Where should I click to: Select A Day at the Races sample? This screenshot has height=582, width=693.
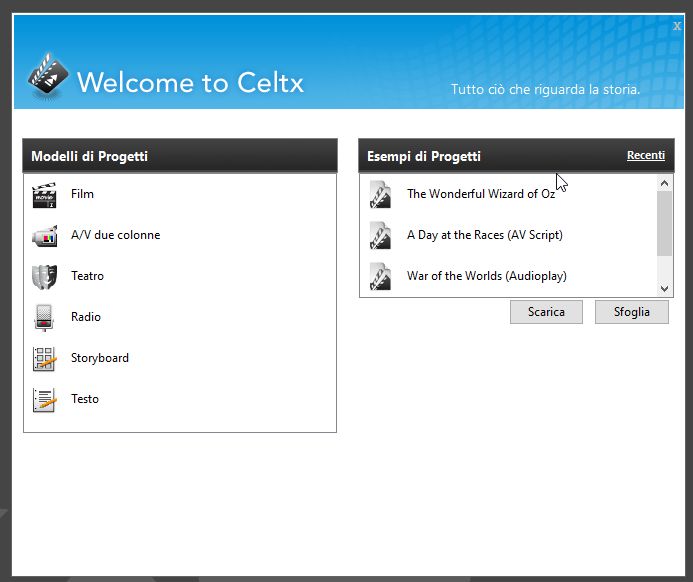coord(484,235)
